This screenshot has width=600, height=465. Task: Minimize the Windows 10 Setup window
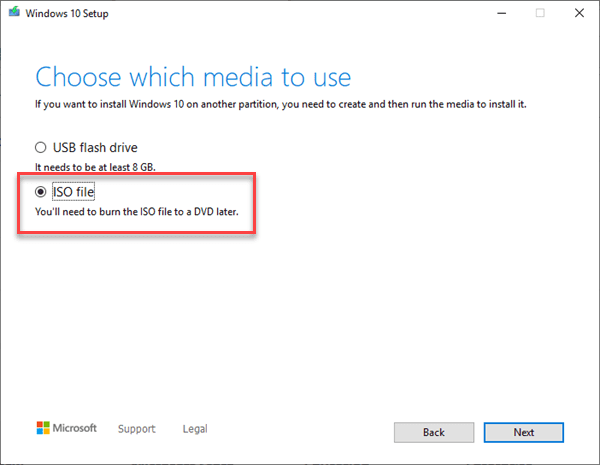[x=502, y=13]
